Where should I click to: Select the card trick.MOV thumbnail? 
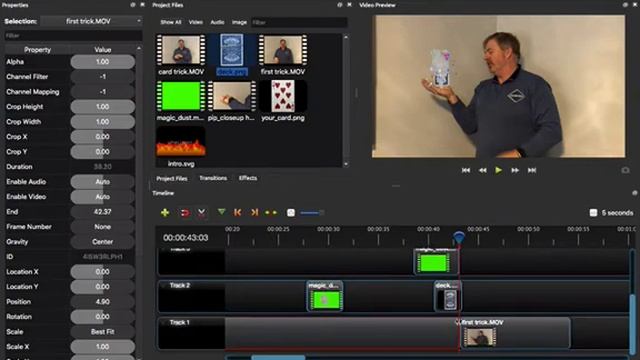point(181,50)
